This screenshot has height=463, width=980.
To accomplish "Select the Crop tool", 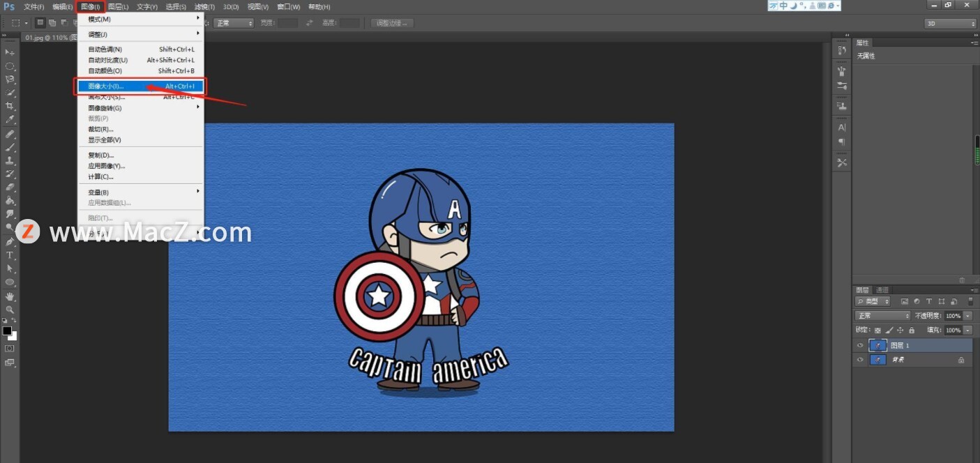I will [x=10, y=106].
